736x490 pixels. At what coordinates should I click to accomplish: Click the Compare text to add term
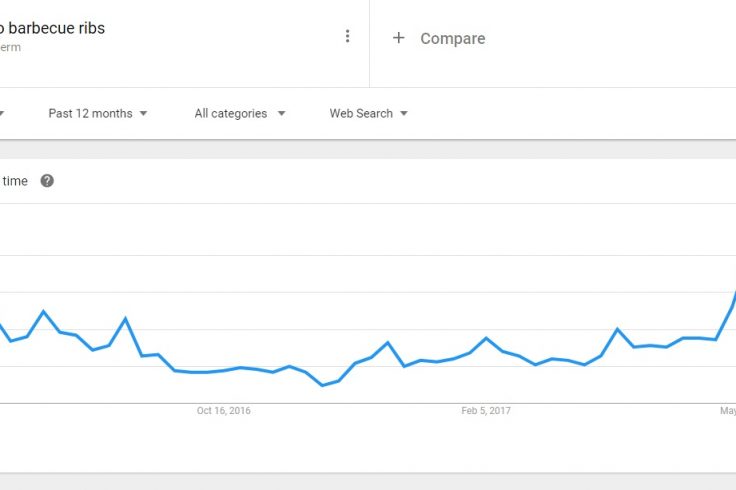(x=452, y=38)
